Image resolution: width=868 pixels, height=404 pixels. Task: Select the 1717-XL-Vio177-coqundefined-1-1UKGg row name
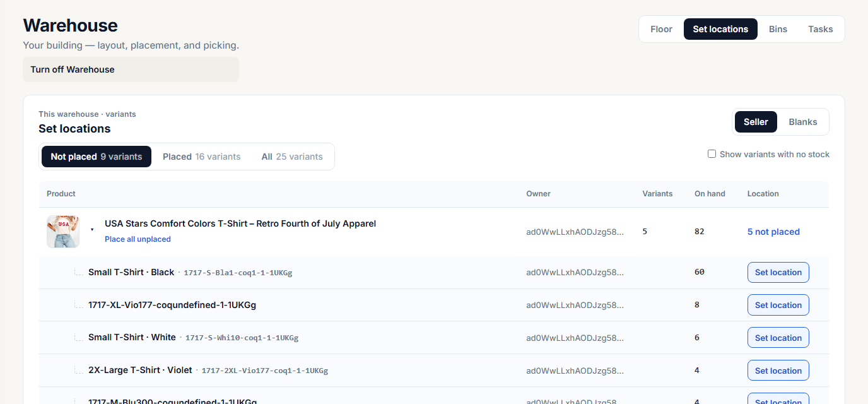172,305
